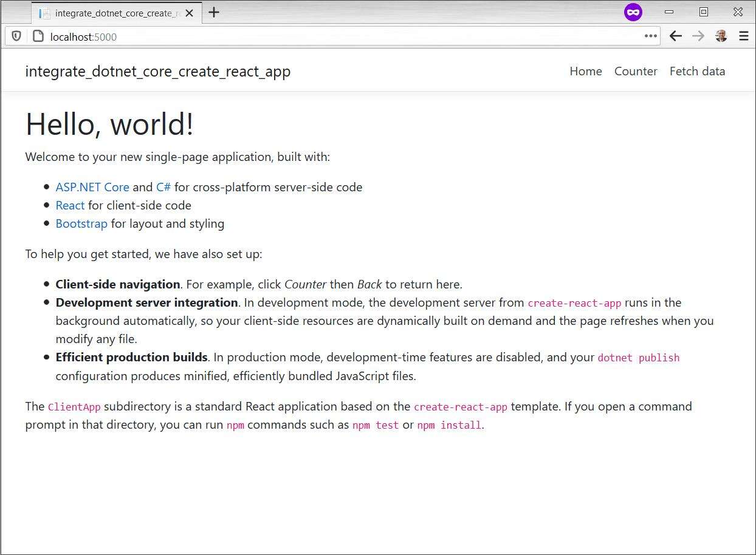The width and height of the screenshot is (756, 555).
Task: Click the bold 'Client-side navigation' text
Action: tap(118, 284)
